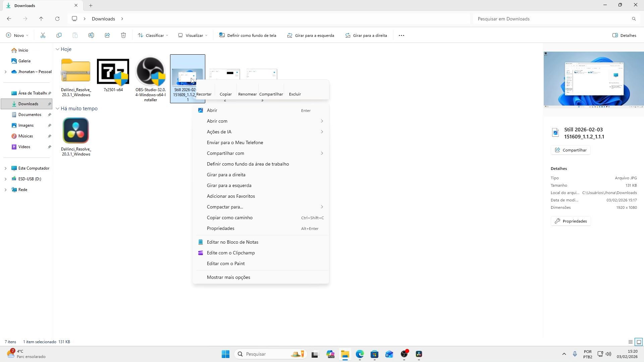Toggle the Detalhes pane button

[x=624, y=36]
